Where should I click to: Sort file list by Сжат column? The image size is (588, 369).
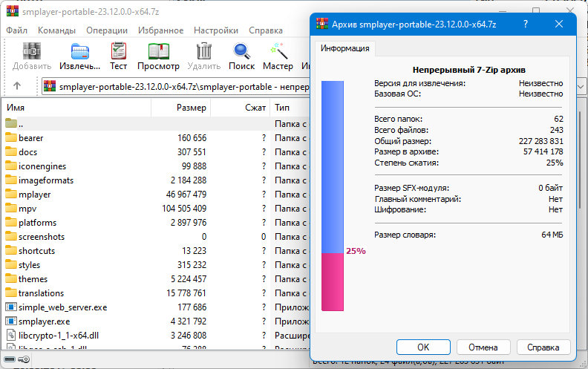pyautogui.click(x=240, y=108)
